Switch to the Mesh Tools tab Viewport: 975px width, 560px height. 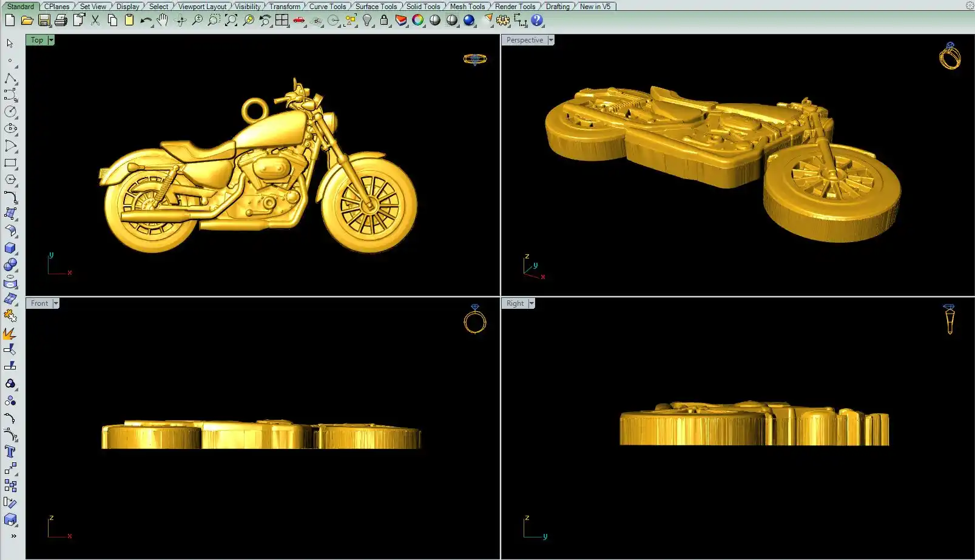(x=467, y=6)
